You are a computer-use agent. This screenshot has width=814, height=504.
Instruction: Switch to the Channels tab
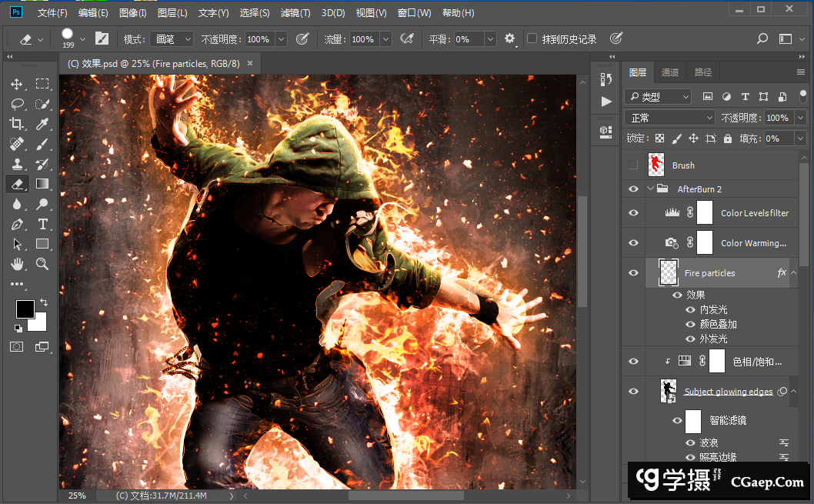pyautogui.click(x=670, y=72)
